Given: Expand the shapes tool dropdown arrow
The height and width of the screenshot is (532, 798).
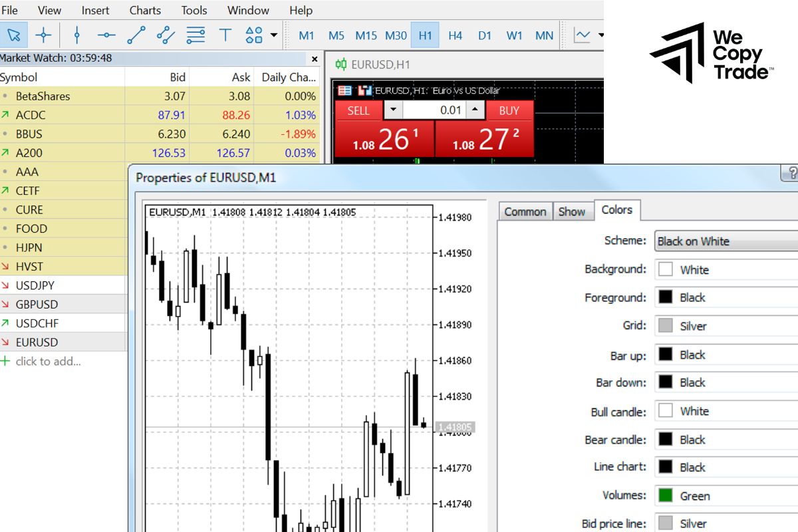Looking at the screenshot, I should (274, 35).
